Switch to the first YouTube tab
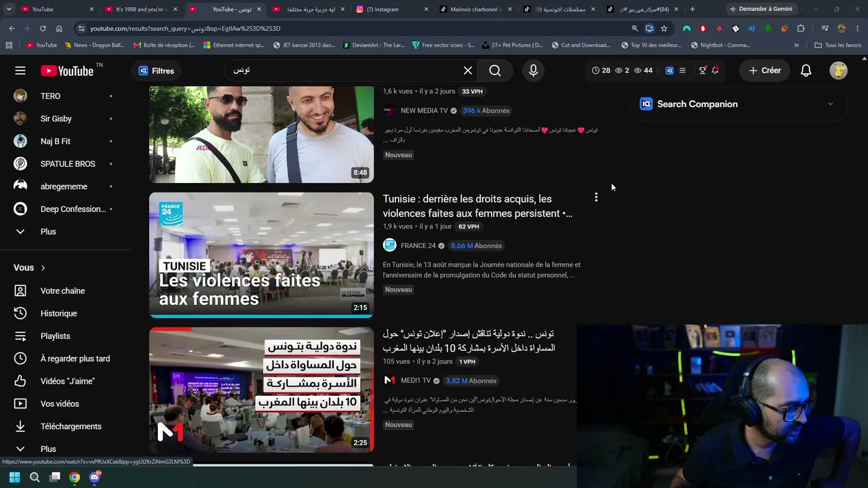The width and height of the screenshot is (868, 488). point(58,9)
